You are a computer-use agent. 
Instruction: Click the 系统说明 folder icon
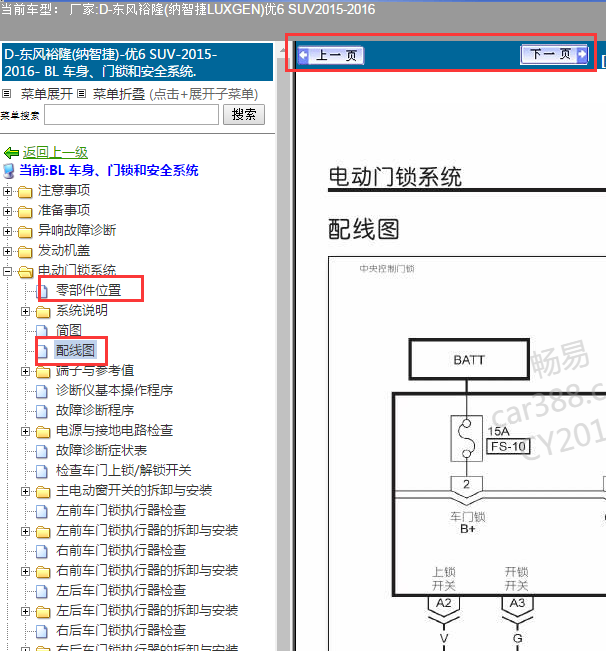click(43, 312)
